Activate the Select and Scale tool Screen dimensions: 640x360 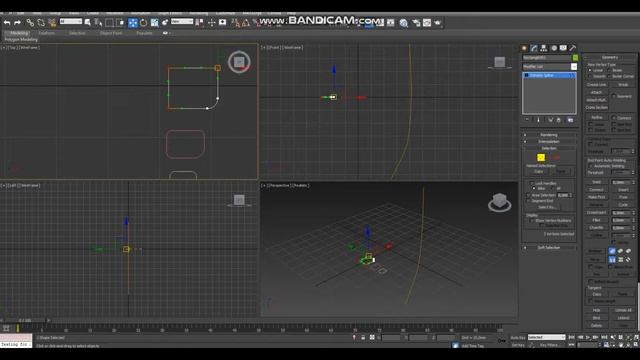[x=154, y=23]
